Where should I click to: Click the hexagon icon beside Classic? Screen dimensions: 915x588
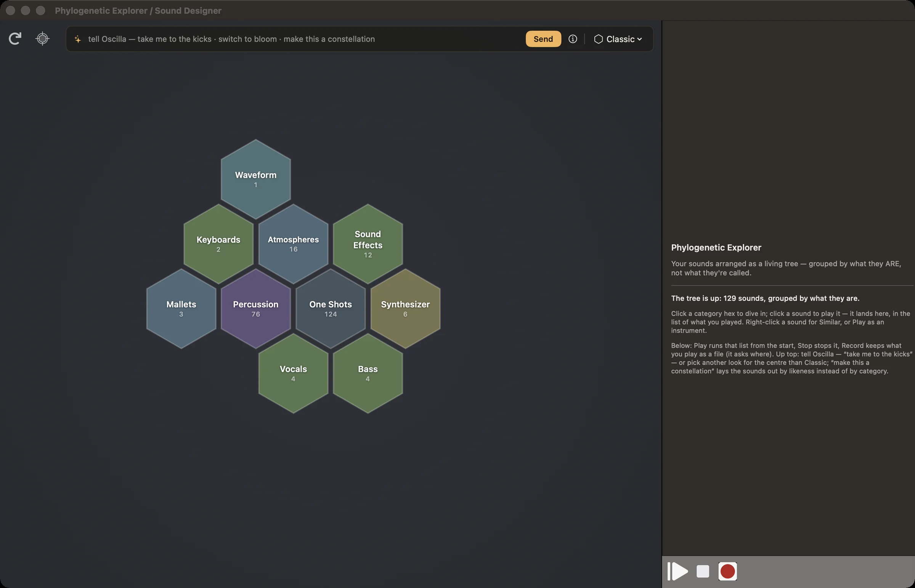pos(599,39)
